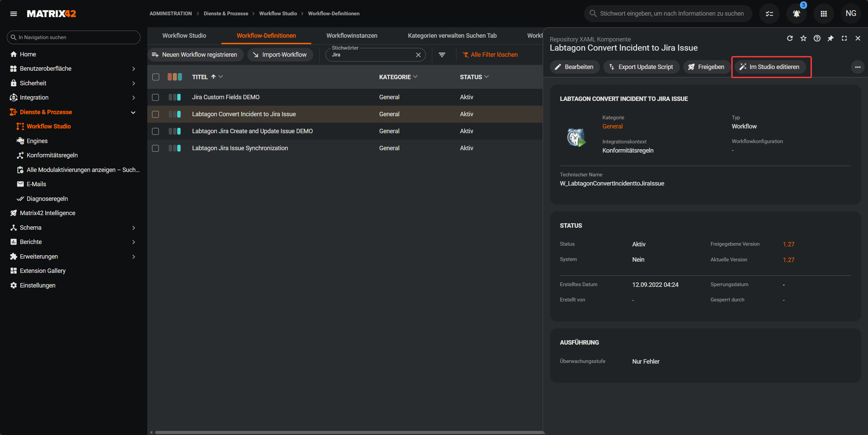Collapse the Dienste & Prozesse section
This screenshot has height=435, width=868.
133,112
